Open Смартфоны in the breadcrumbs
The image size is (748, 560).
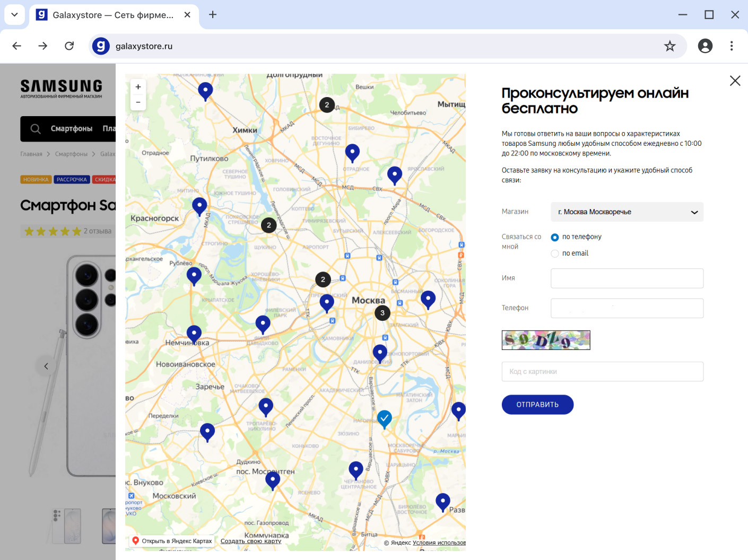(72, 154)
